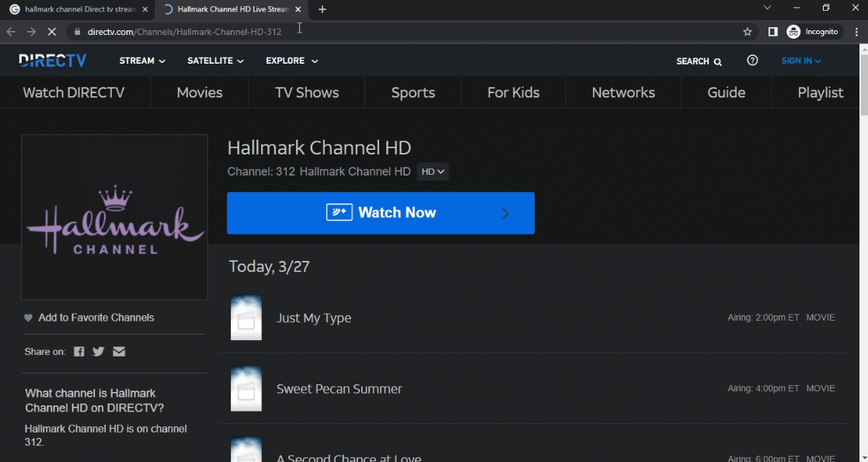Share via email envelope icon
Viewport: 868px width, 462px height.
coord(119,351)
